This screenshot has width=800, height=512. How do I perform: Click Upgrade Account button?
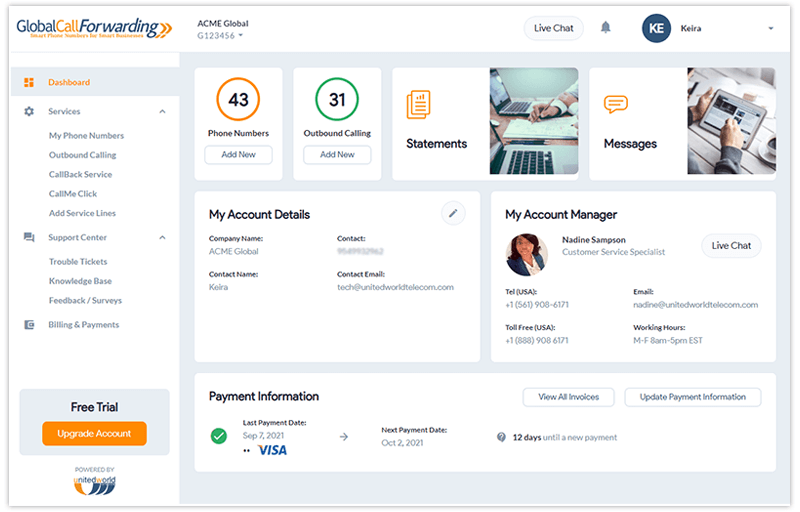tap(94, 433)
